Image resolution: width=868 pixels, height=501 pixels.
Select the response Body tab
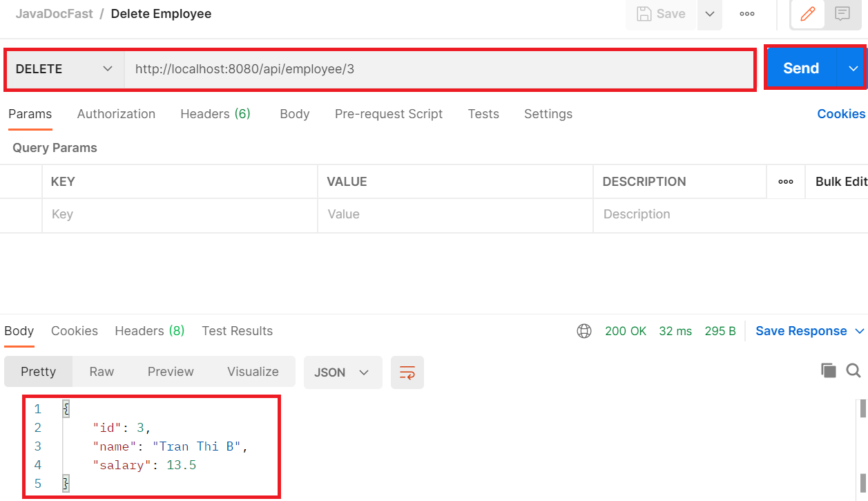coord(19,331)
